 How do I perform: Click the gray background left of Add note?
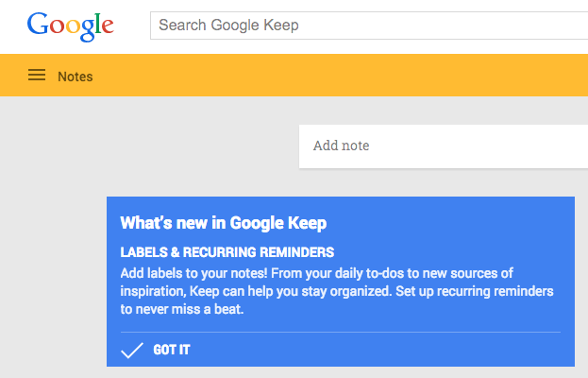point(151,146)
